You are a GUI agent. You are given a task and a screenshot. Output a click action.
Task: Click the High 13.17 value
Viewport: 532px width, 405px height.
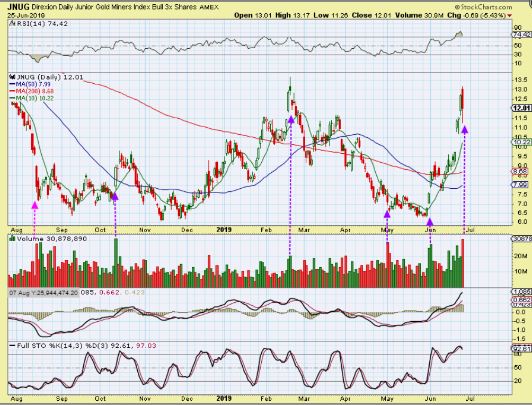292,15
